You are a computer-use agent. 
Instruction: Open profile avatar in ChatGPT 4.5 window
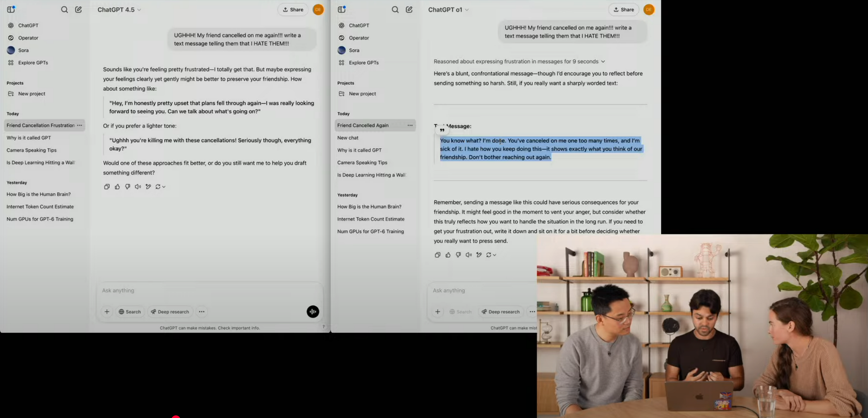click(318, 9)
